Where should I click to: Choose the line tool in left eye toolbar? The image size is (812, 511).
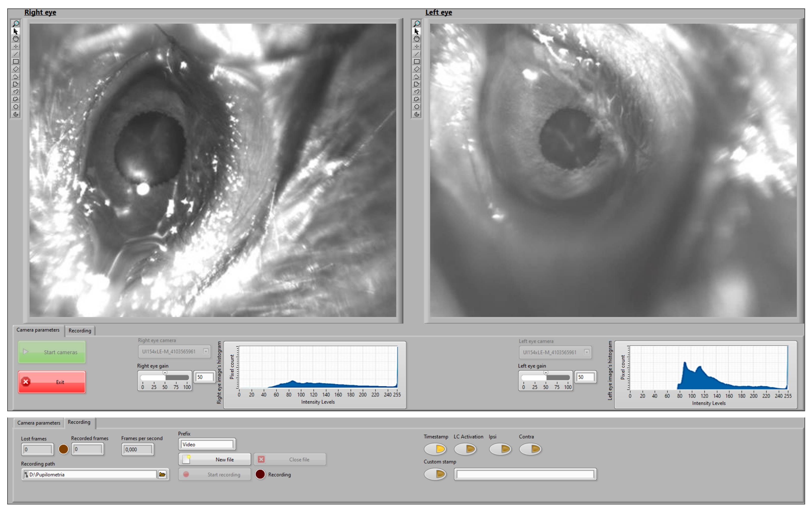tap(417, 54)
